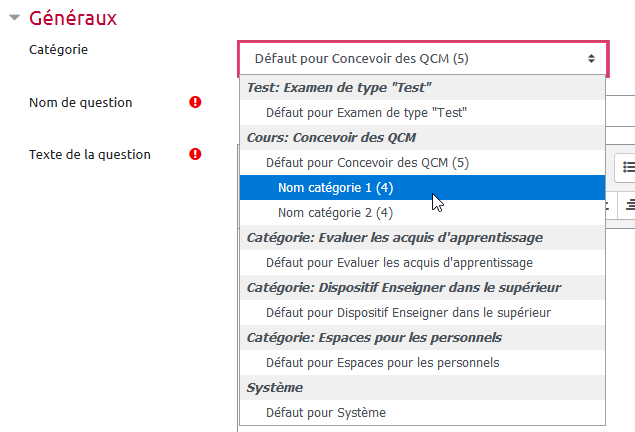The height and width of the screenshot is (432, 635).
Task: Pick 'Nom catégorie 2 (4)' option
Action: 335,212
